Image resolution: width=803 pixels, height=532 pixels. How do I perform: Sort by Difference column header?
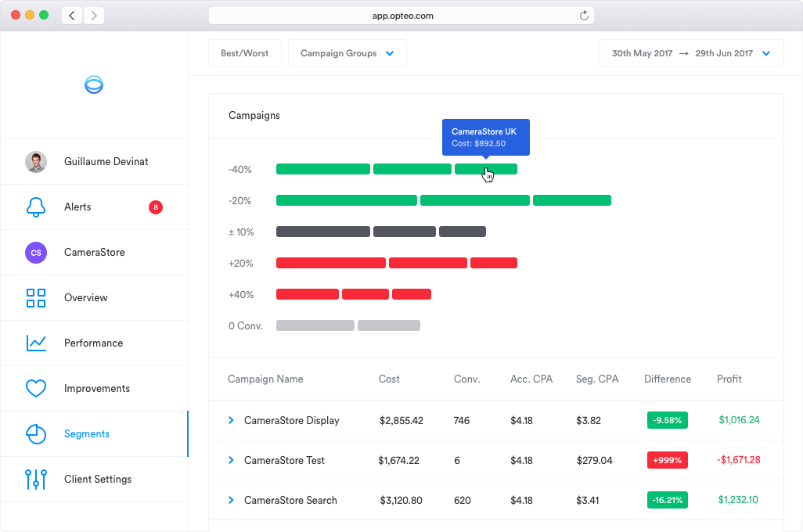(668, 379)
